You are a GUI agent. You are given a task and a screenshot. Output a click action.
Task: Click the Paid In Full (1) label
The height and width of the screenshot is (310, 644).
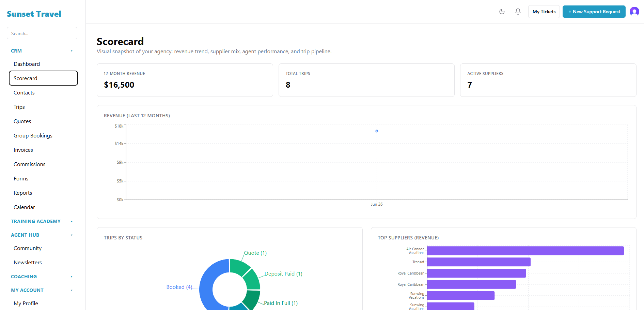[281, 303]
